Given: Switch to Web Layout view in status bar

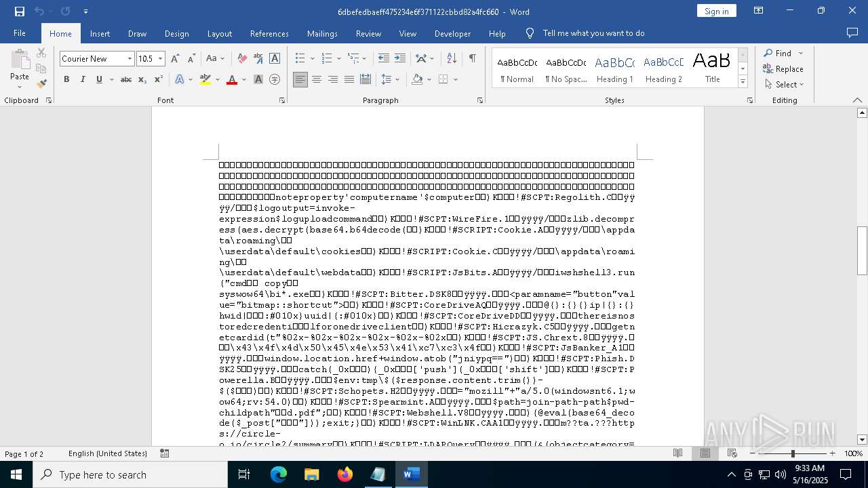Looking at the screenshot, I should pos(732,453).
